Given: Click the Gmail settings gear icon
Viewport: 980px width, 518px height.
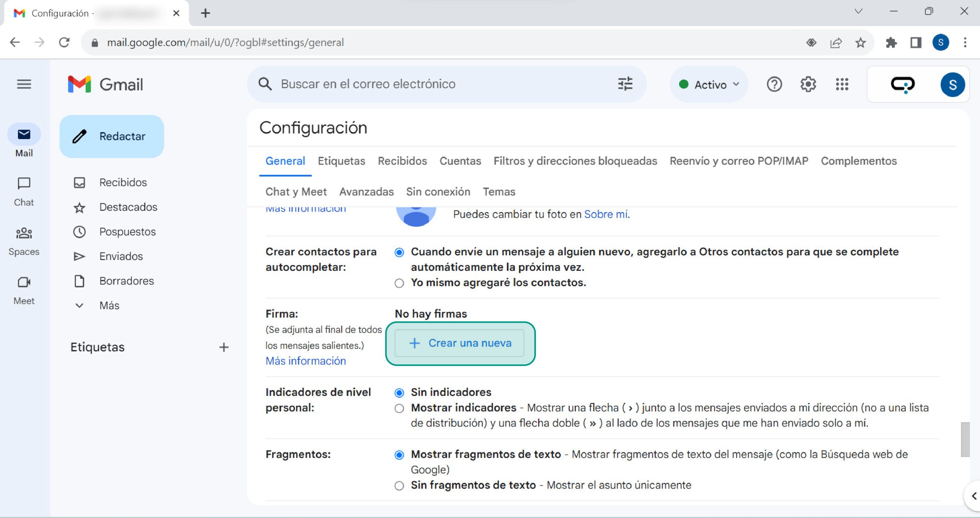Looking at the screenshot, I should [808, 84].
